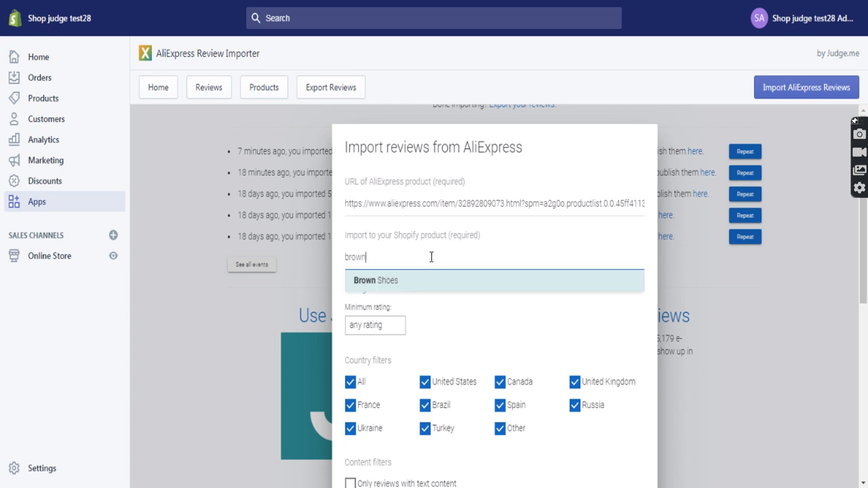This screenshot has width=868, height=488.
Task: Click the video record icon in side toolbar
Action: [859, 152]
